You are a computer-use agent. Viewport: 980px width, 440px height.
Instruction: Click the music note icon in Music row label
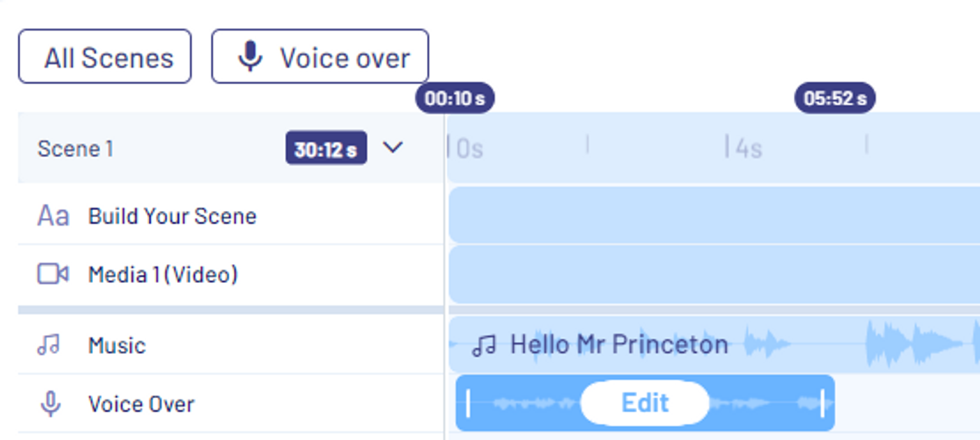[x=48, y=345]
